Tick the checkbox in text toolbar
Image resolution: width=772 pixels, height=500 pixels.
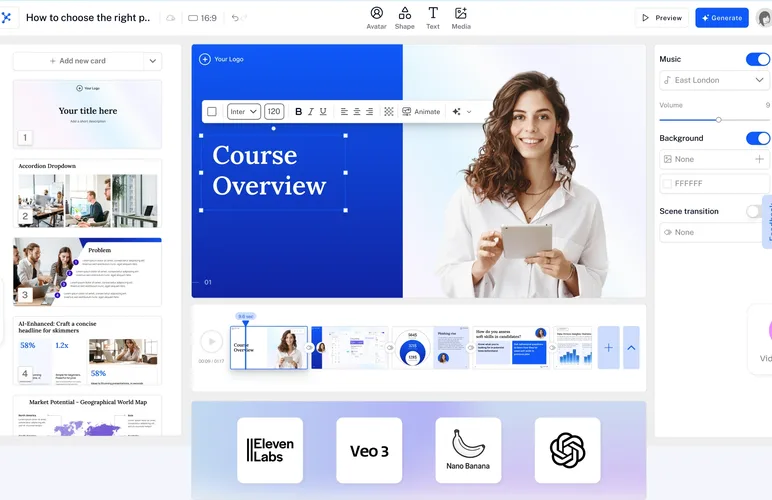pos(212,112)
